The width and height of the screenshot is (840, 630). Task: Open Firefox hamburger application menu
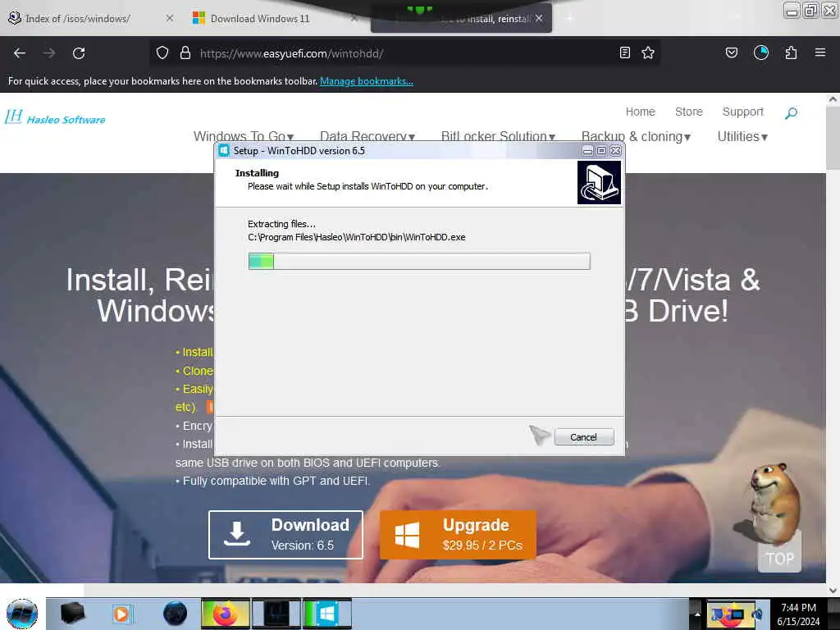(x=820, y=52)
